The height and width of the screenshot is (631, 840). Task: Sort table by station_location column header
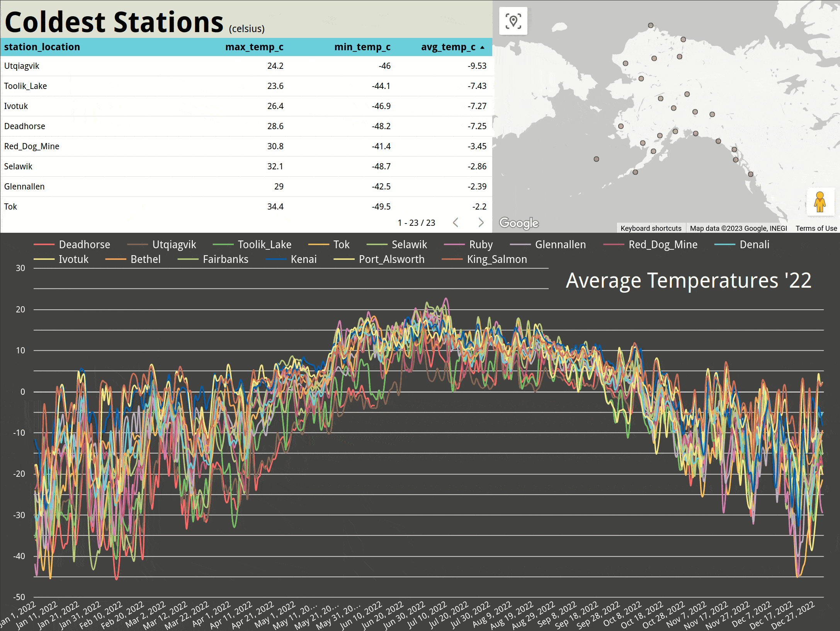(42, 47)
